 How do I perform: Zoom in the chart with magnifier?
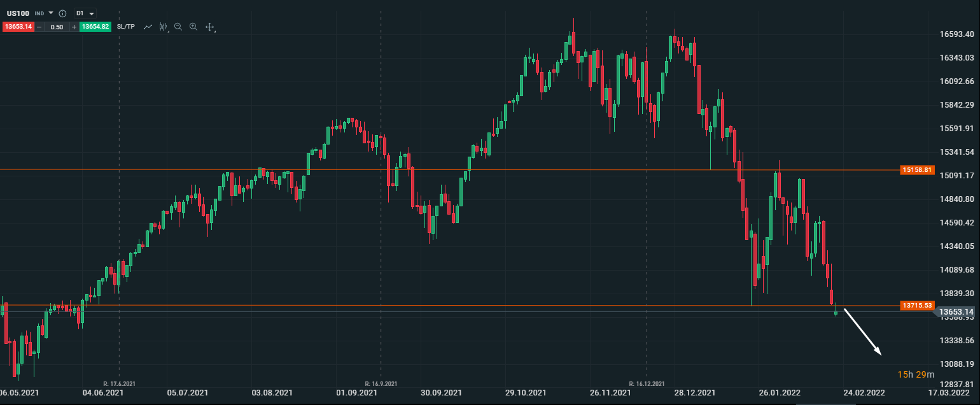click(193, 27)
